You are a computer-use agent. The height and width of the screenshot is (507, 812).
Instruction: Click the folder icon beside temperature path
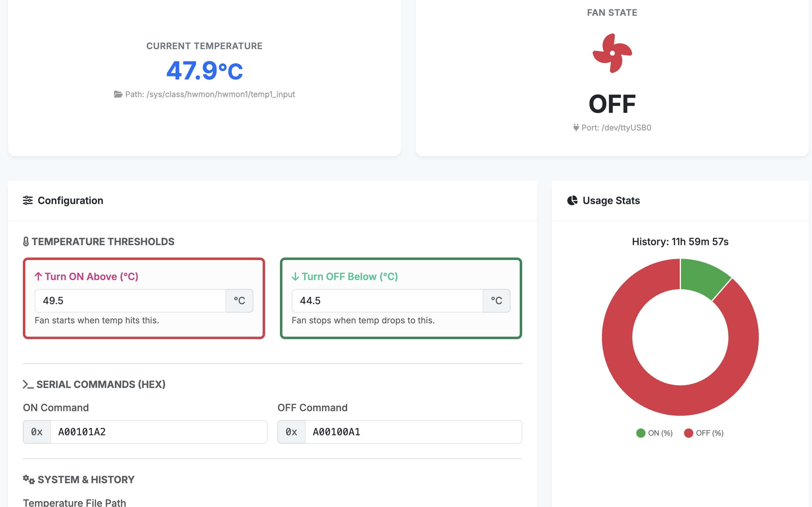click(118, 95)
